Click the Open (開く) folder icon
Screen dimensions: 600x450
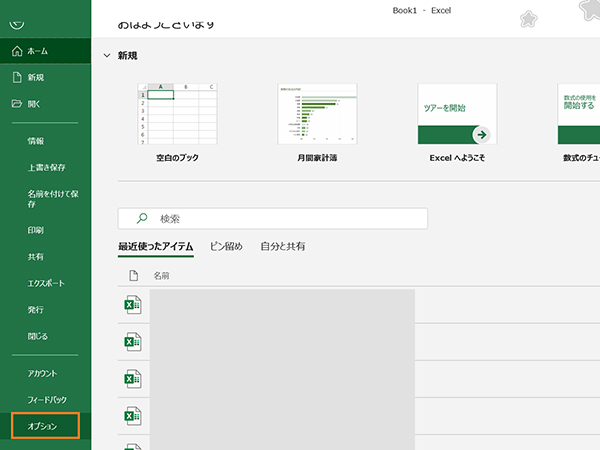[x=17, y=103]
